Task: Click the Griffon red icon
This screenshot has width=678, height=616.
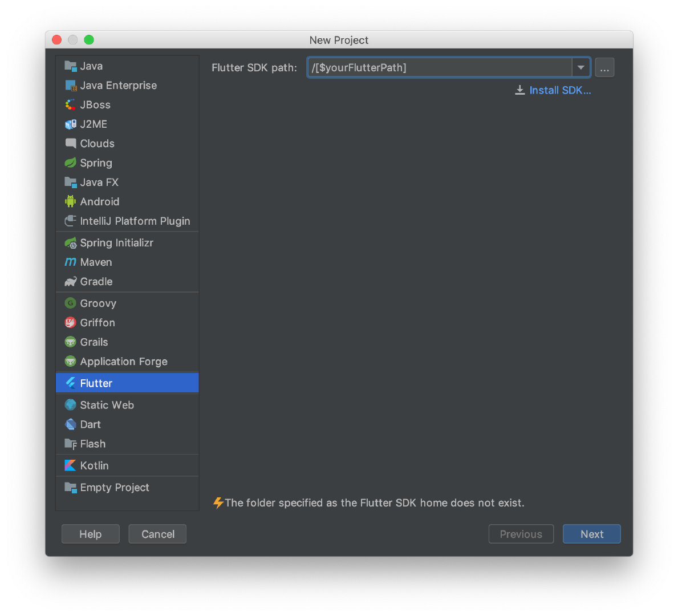Action: [71, 323]
